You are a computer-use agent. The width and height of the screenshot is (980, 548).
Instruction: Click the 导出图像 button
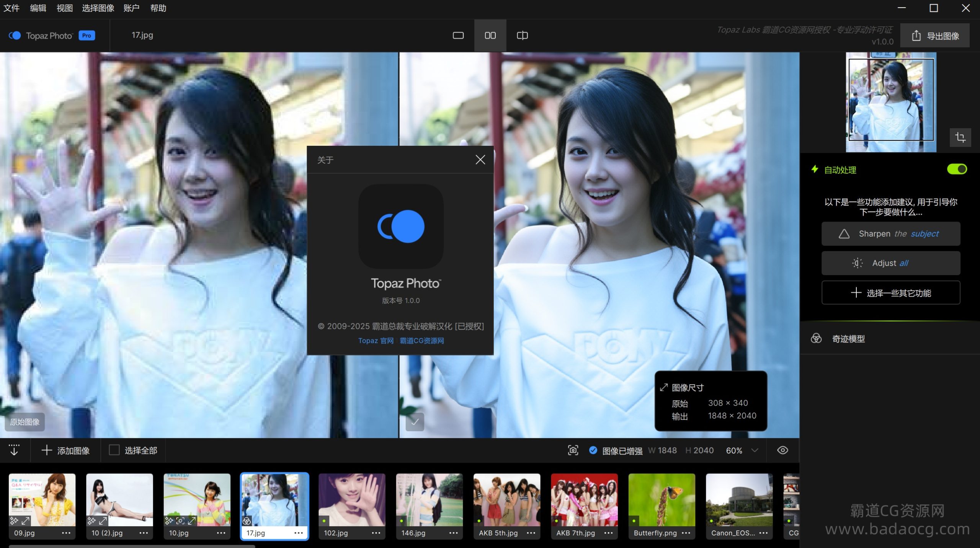point(935,36)
